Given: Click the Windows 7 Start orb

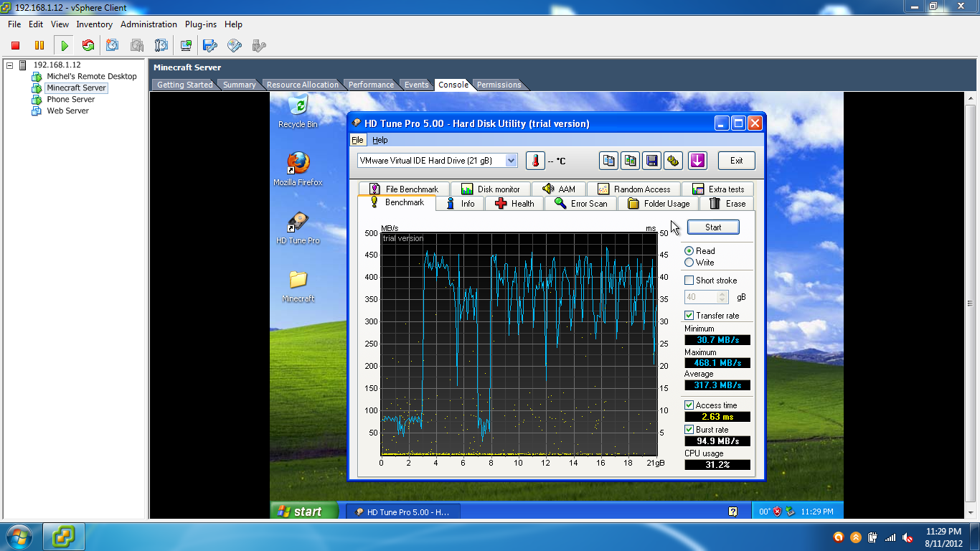Looking at the screenshot, I should tap(18, 536).
